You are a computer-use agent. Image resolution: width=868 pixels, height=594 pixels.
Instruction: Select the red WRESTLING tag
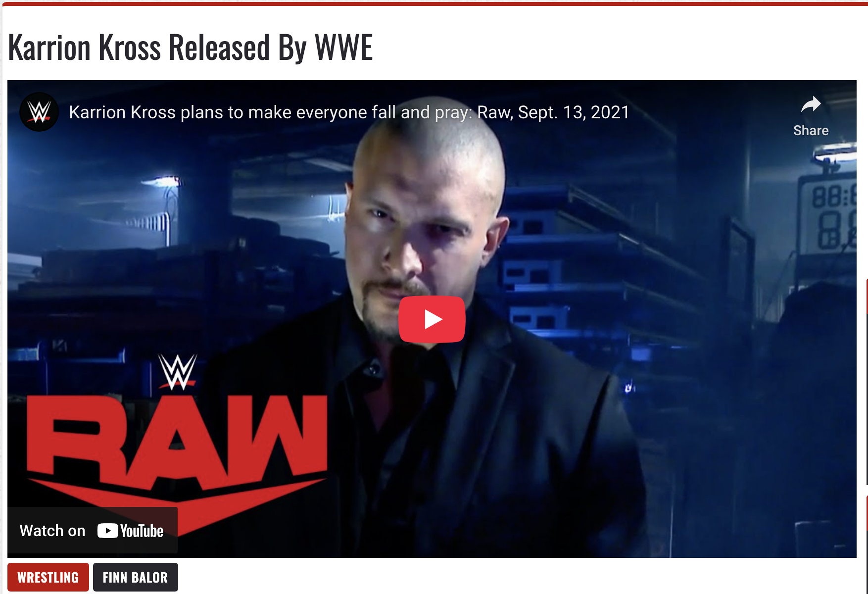click(x=48, y=577)
